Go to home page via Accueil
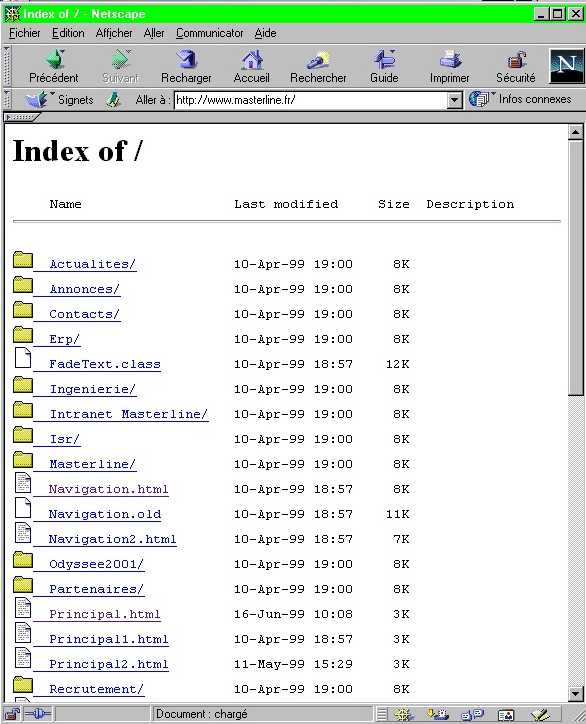 pyautogui.click(x=252, y=67)
